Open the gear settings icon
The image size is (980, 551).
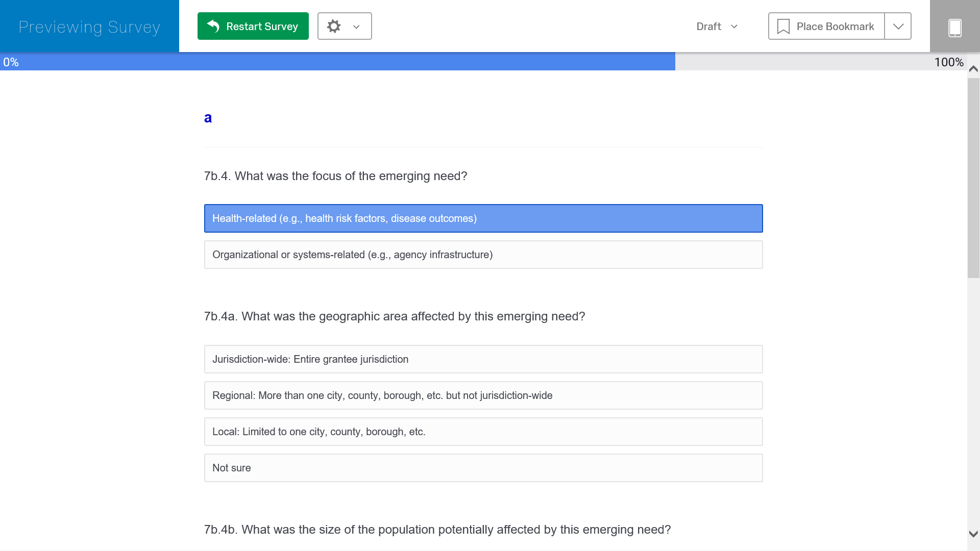pyautogui.click(x=334, y=26)
